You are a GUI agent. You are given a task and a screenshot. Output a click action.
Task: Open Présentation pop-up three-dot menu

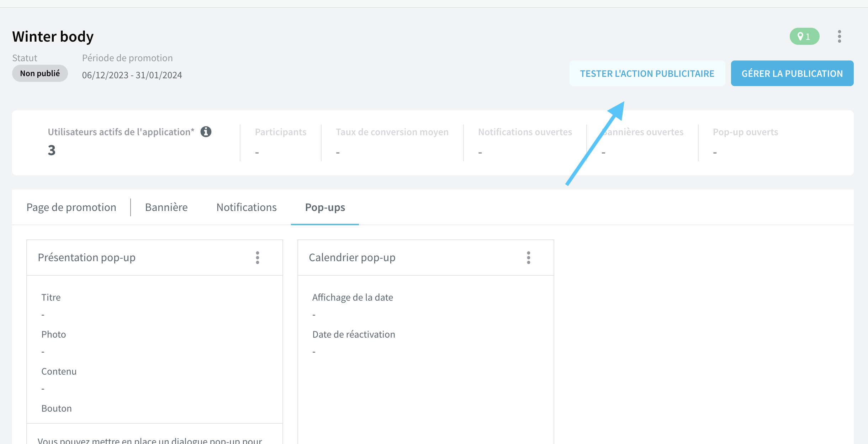click(258, 258)
